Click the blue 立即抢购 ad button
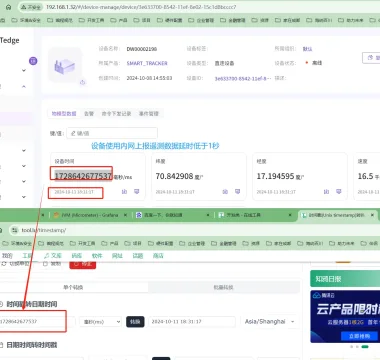Image resolution: width=380 pixels, height=360 pixels. click(359, 336)
